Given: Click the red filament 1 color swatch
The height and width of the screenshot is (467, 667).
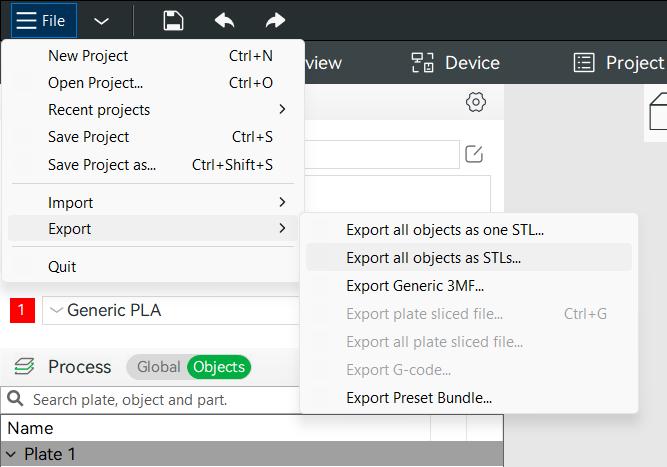Looking at the screenshot, I should click(x=20, y=311).
